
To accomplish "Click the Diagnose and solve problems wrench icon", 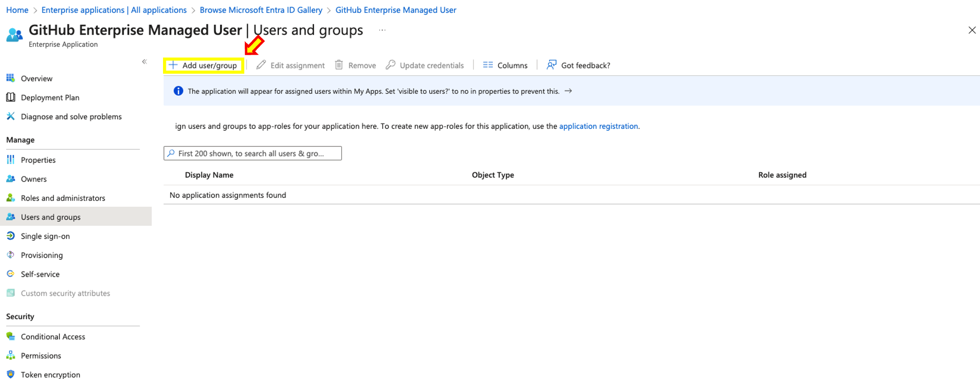I will pos(10,116).
